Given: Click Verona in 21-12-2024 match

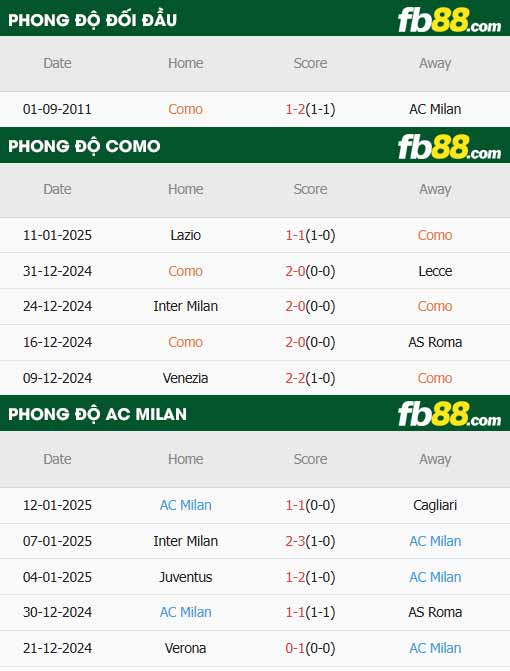Looking at the screenshot, I should click(185, 648).
